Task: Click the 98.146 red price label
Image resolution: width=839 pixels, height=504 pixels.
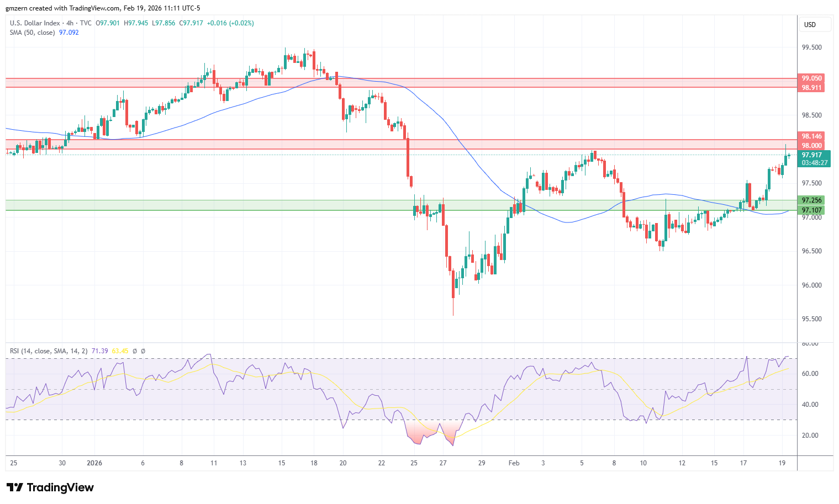Action: (811, 136)
